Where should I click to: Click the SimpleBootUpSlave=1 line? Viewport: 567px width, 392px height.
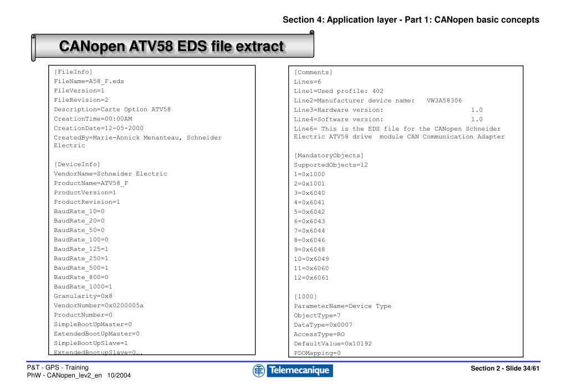click(x=91, y=343)
